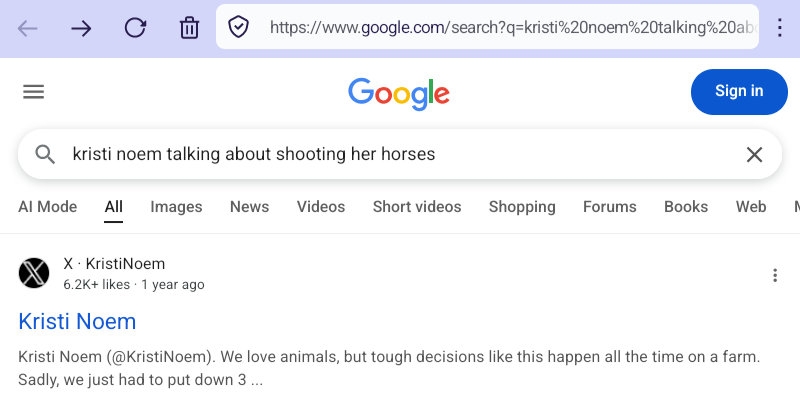
Task: Click the trash can icon in toolbar
Action: point(189,28)
